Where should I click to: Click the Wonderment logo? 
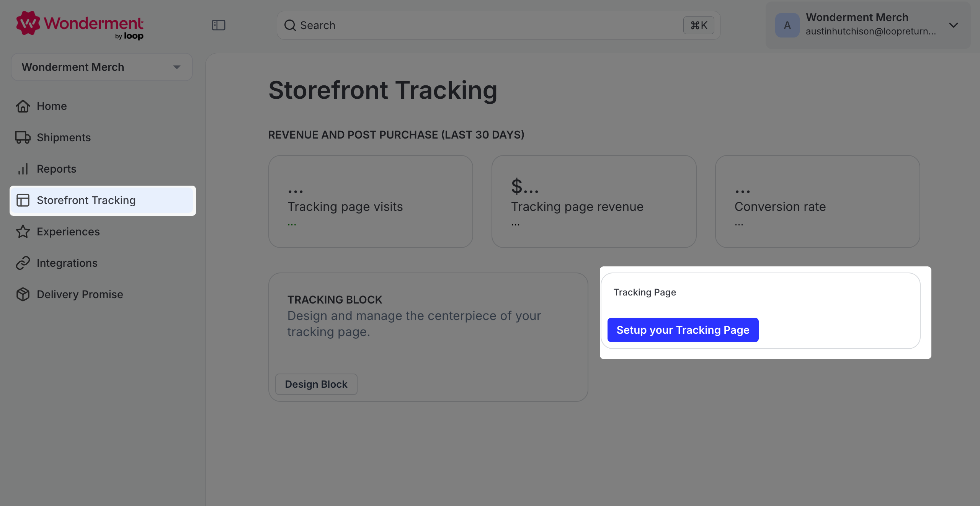click(x=80, y=25)
